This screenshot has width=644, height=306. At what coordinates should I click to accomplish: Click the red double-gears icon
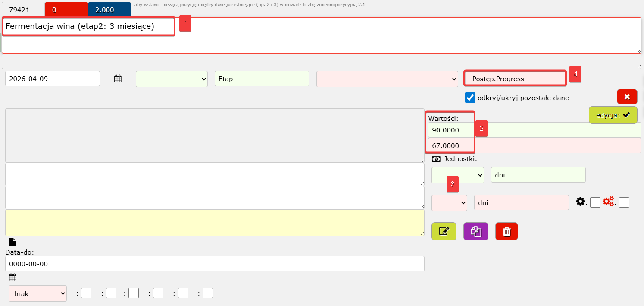pos(608,202)
